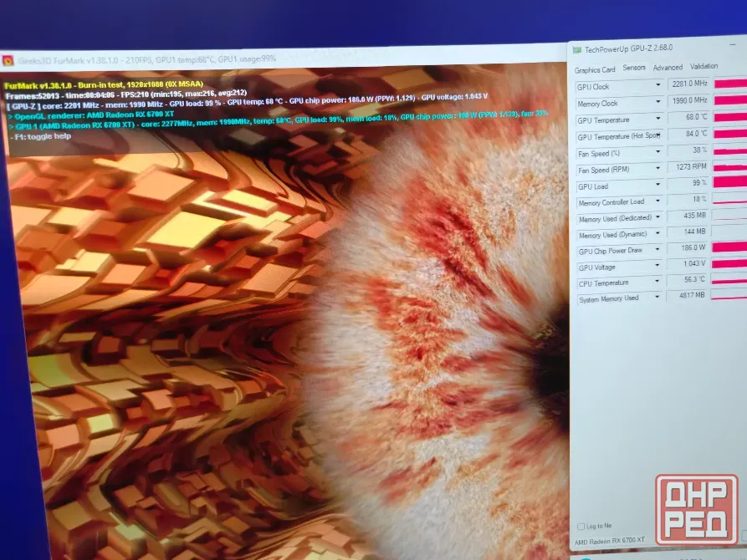The height and width of the screenshot is (560, 747).
Task: Open the Fan Speed (RPM) dropdown
Action: [658, 168]
